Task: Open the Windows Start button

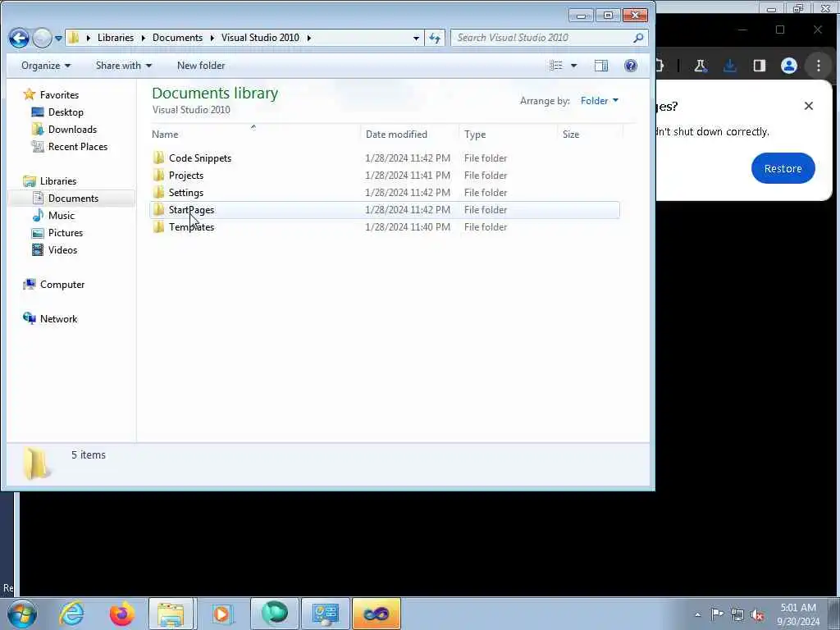Action: 22,614
